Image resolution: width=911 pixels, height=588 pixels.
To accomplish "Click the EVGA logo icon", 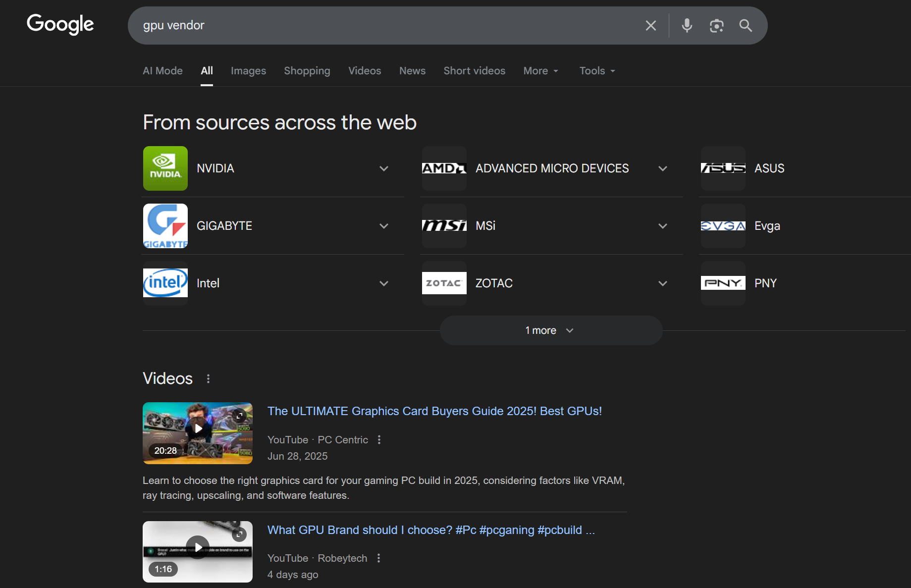I will (x=723, y=226).
